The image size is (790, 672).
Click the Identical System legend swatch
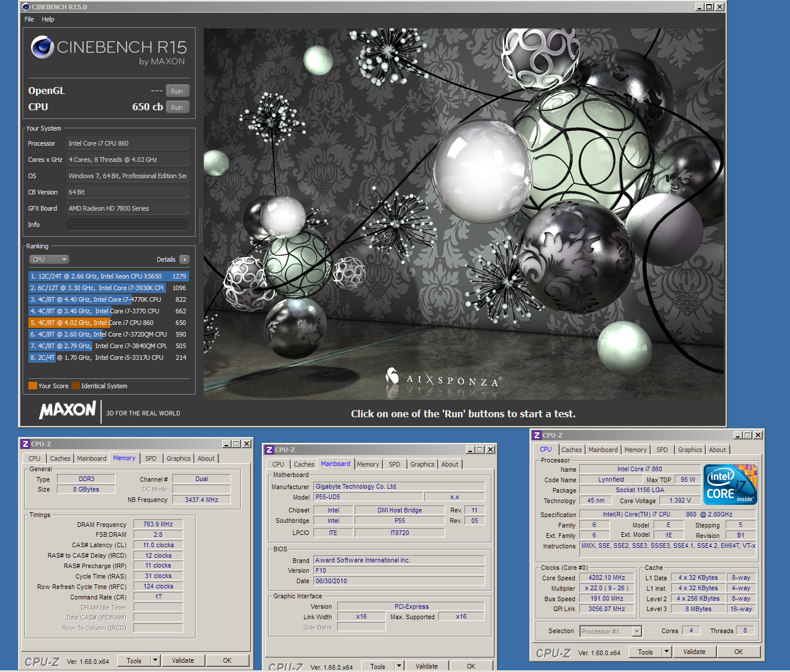pos(75,386)
